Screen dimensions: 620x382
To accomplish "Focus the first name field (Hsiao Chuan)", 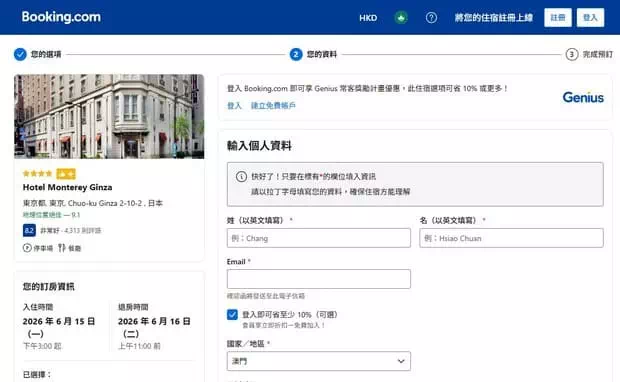I will click(511, 238).
